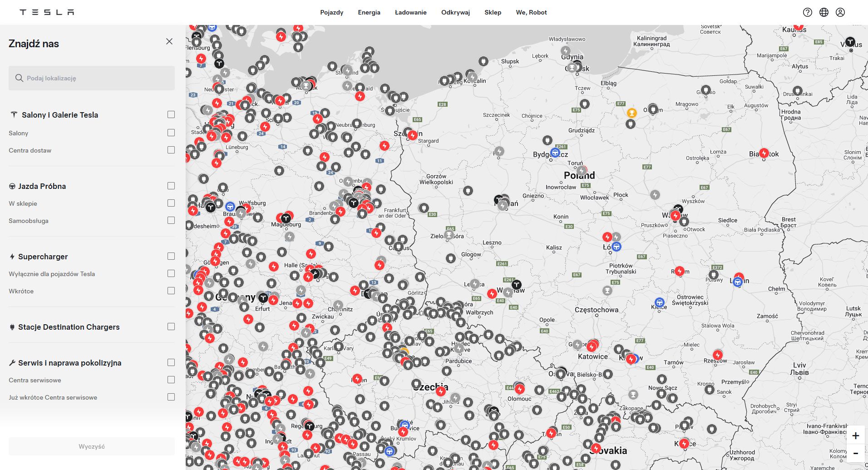Select the red Supercharger pin at Białystok

pos(764,153)
